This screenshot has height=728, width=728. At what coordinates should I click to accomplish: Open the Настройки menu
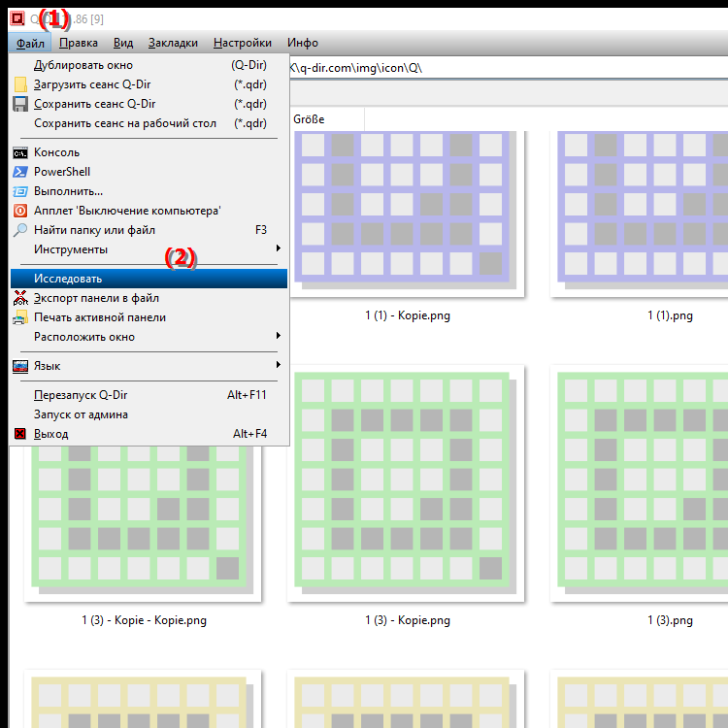point(243,43)
